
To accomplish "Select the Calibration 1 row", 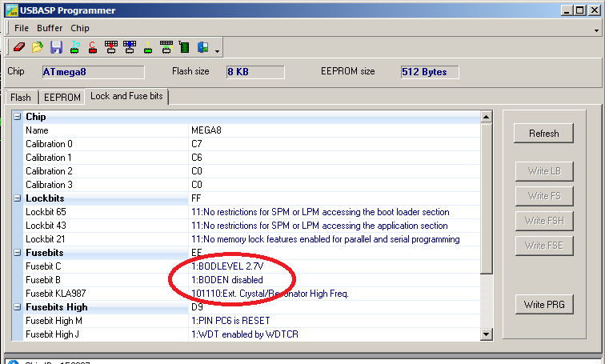I will click(x=252, y=158).
